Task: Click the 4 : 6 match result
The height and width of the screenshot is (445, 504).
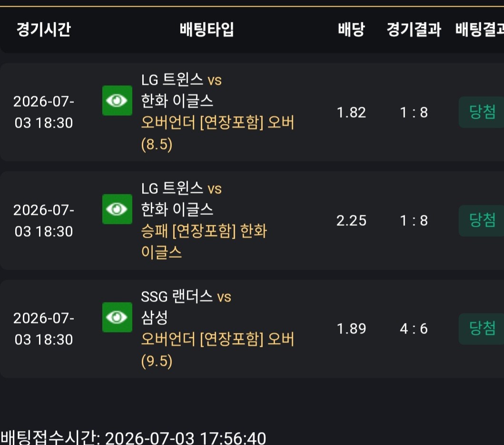Action: (414, 329)
